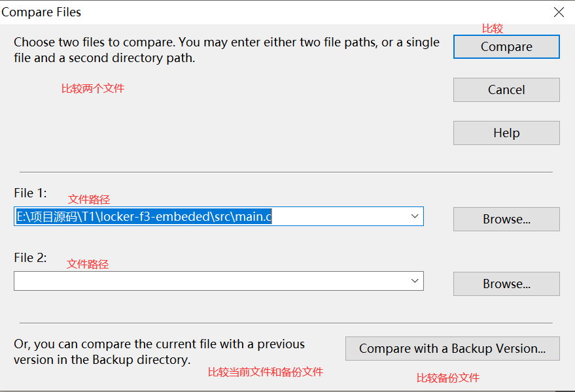
Task: Cancel the Compare Files dialog
Action: pos(506,90)
